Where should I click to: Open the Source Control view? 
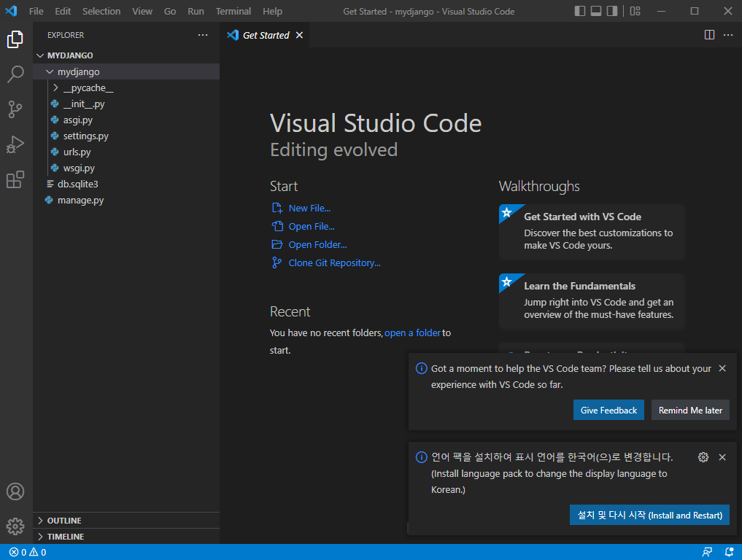click(x=15, y=109)
